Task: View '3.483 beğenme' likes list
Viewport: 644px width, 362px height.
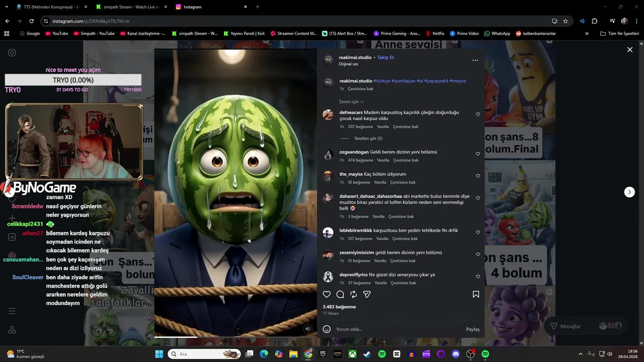Action: (339, 307)
